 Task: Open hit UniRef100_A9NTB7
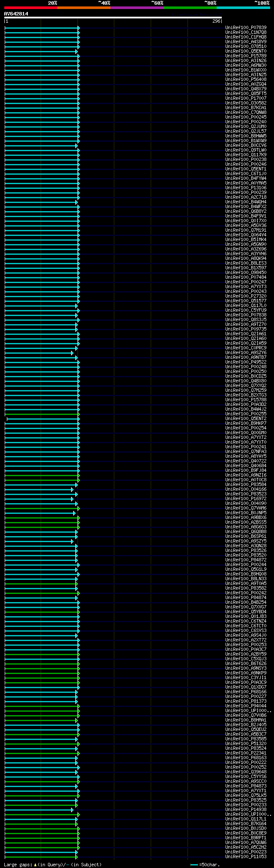pyautogui.click(x=246, y=357)
